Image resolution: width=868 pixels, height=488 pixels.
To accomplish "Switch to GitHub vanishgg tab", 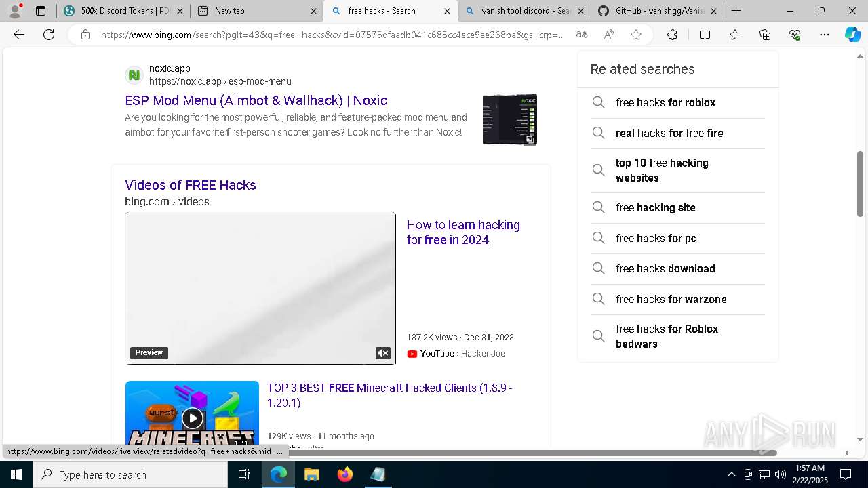I will (656, 11).
